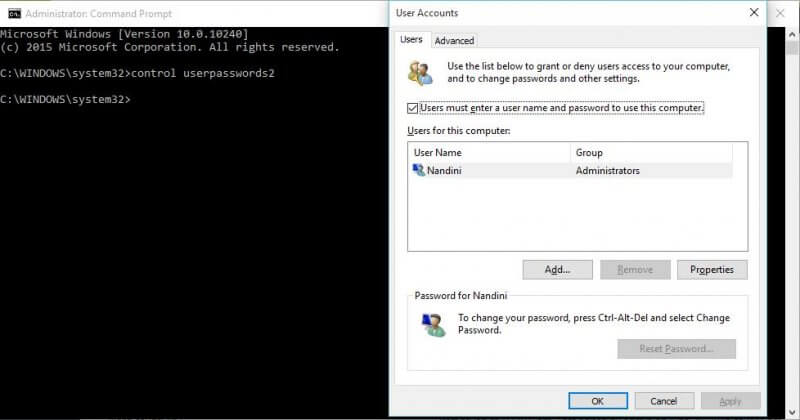The image size is (800, 420).
Task: Click the Command Prompt scrollbar thumb
Action: [792, 48]
